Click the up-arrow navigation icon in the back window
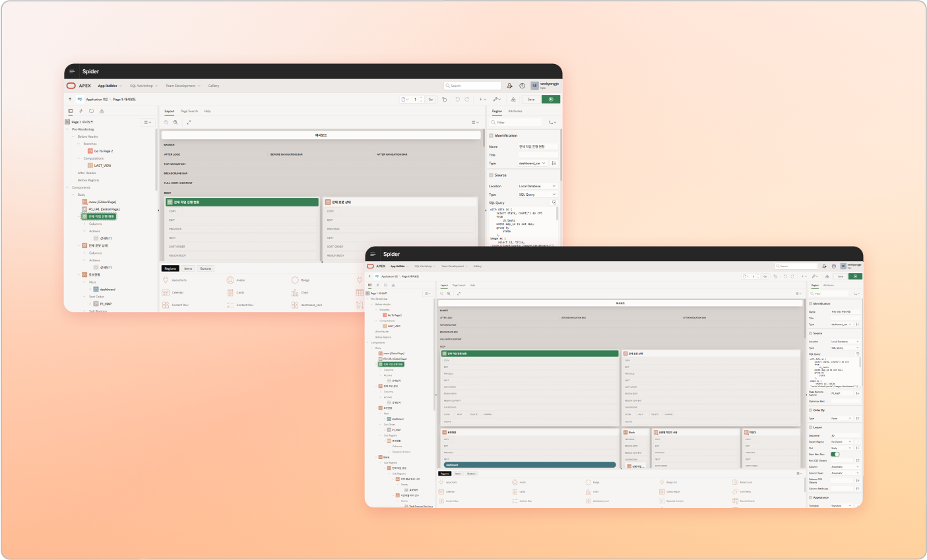 [x=70, y=99]
